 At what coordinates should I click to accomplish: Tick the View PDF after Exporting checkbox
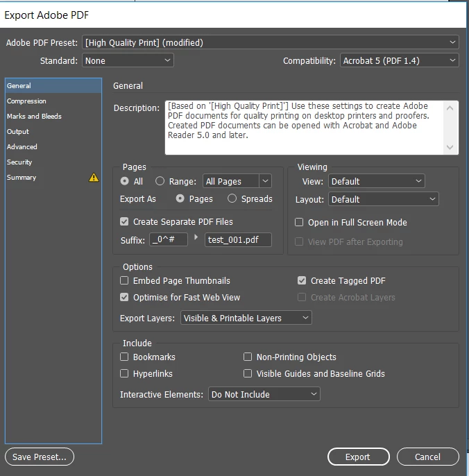click(x=299, y=241)
